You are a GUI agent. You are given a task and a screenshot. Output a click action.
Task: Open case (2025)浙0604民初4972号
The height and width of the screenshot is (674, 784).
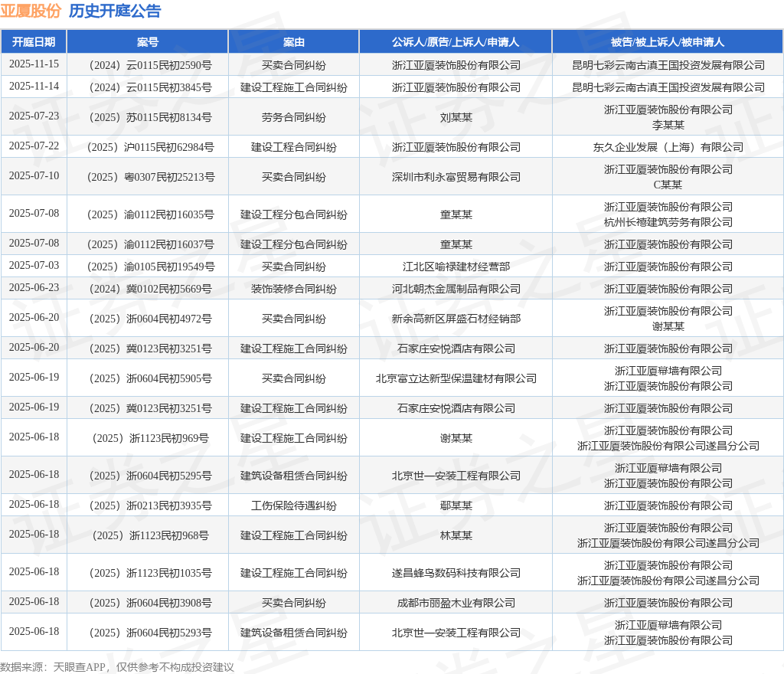148,319
